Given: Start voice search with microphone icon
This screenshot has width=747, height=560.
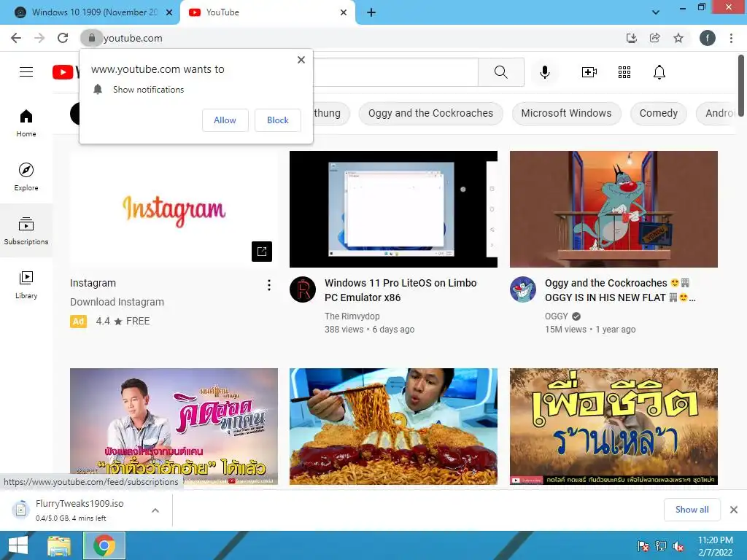Looking at the screenshot, I should click(x=544, y=72).
